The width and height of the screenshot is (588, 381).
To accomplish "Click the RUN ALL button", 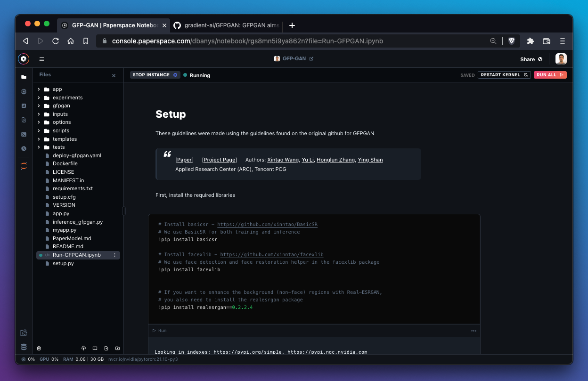I will pyautogui.click(x=550, y=75).
